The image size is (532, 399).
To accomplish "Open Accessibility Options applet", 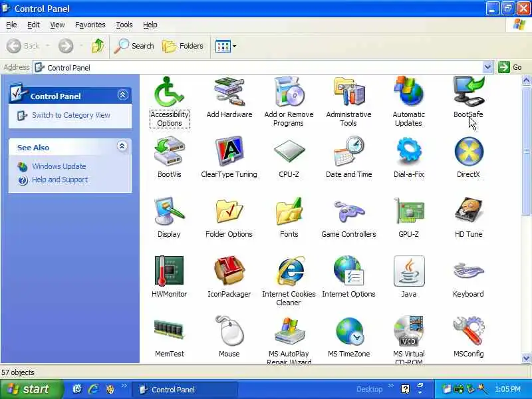I will coord(169,92).
